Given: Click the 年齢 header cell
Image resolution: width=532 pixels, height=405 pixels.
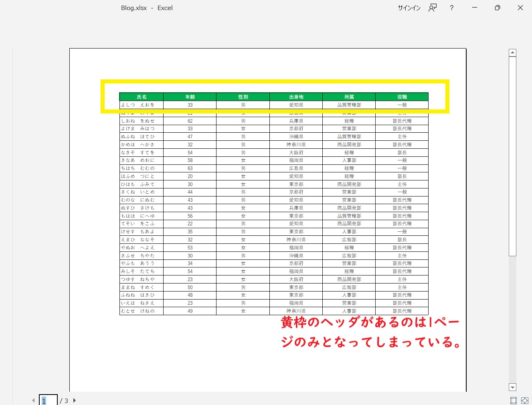Looking at the screenshot, I should coord(190,97).
